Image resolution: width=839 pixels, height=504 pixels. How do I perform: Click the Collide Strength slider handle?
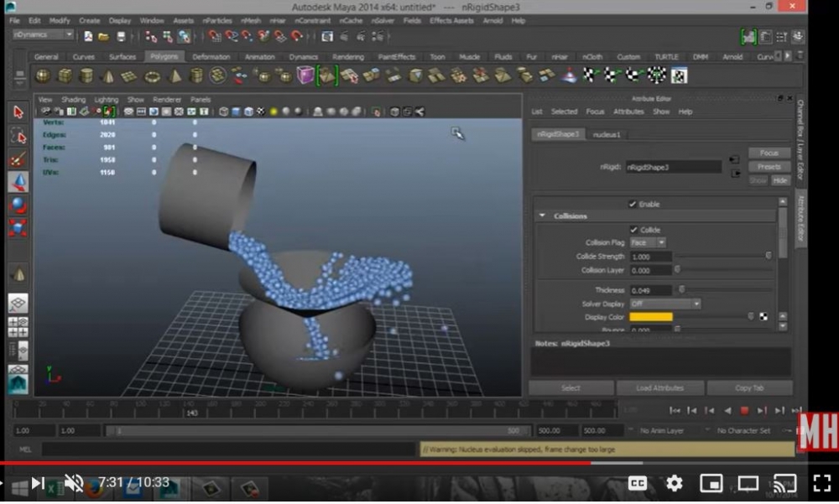(769, 257)
